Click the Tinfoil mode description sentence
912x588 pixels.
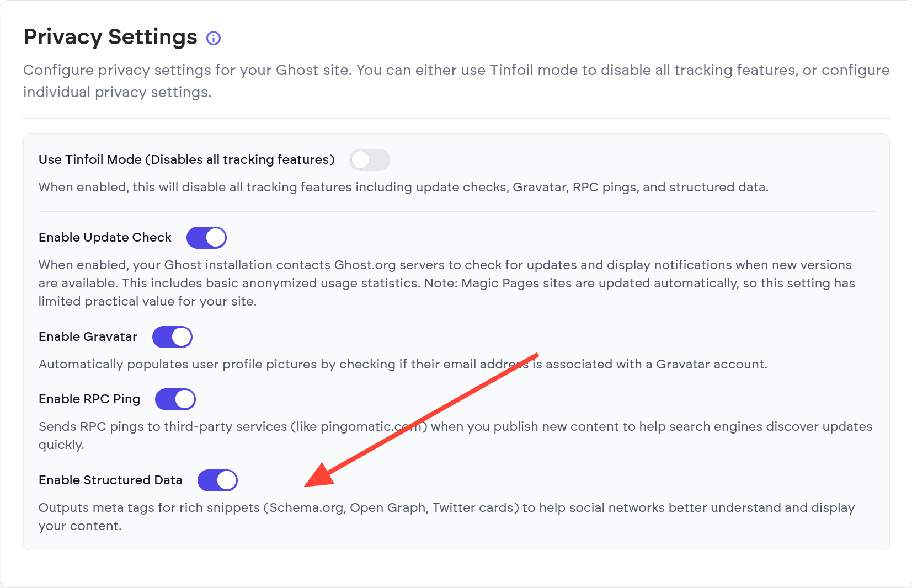point(403,188)
